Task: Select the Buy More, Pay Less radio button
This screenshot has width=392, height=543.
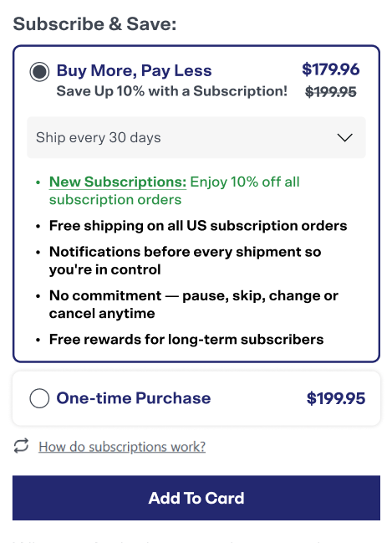Action: [39, 72]
